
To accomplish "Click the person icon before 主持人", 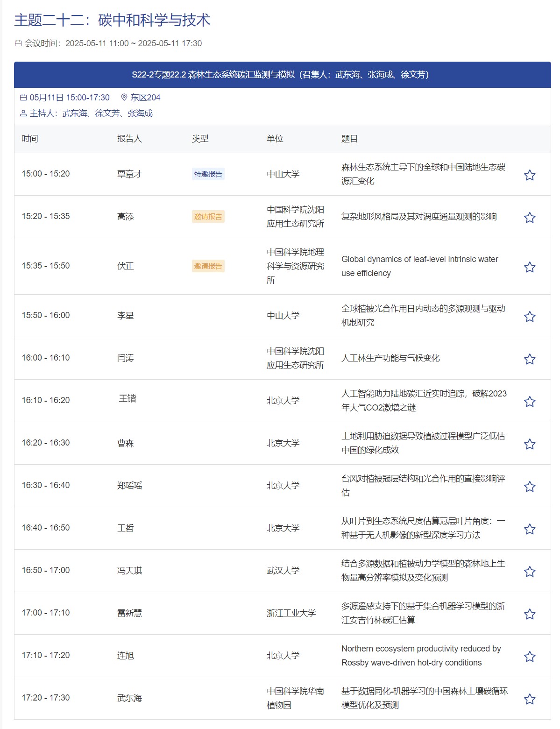I will point(23,113).
